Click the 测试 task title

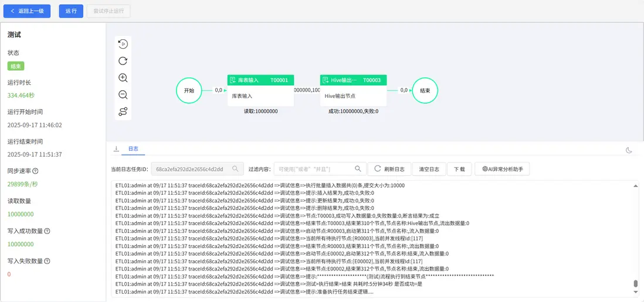coord(14,35)
